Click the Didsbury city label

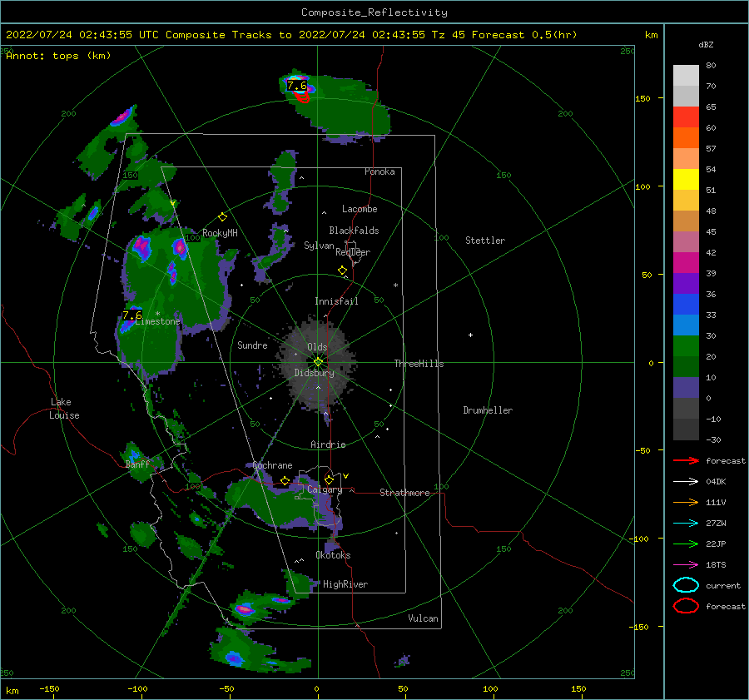click(x=315, y=373)
